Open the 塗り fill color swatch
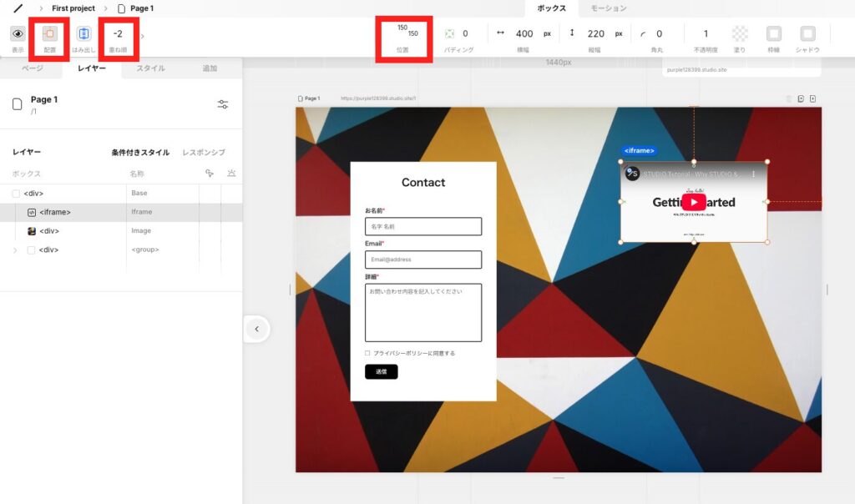Image resolution: width=855 pixels, height=504 pixels. pos(740,33)
